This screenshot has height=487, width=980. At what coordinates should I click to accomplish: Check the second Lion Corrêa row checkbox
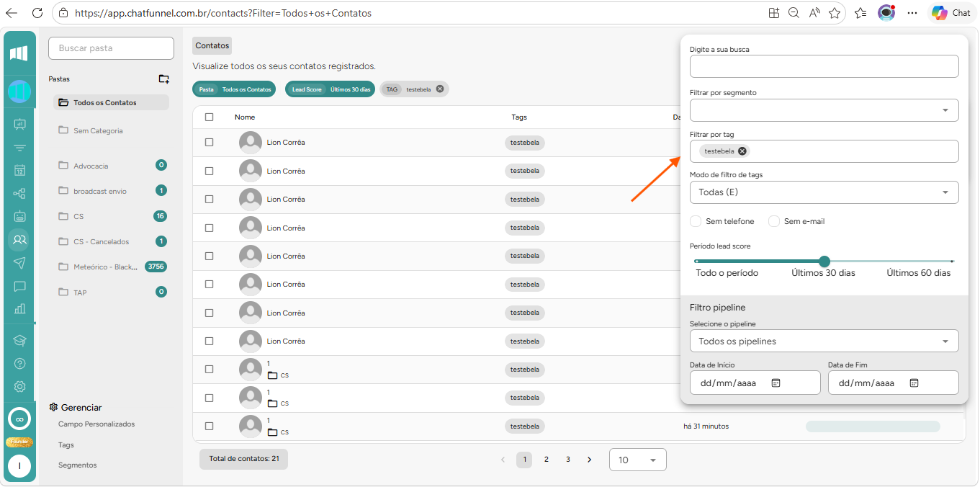click(210, 171)
